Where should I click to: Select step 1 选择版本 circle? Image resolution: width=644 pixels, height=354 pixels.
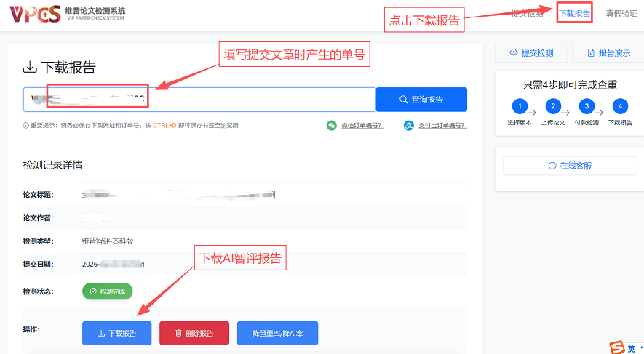pyautogui.click(x=520, y=107)
